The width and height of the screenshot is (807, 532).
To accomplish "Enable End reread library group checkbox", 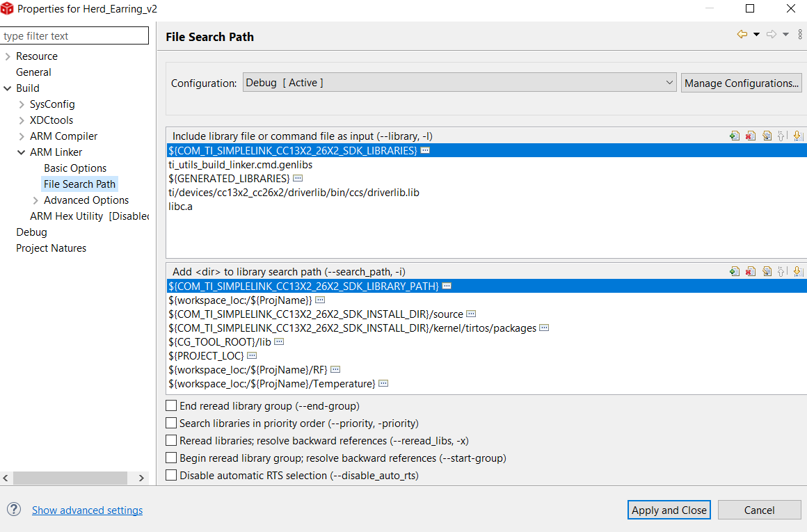I will pyautogui.click(x=171, y=405).
